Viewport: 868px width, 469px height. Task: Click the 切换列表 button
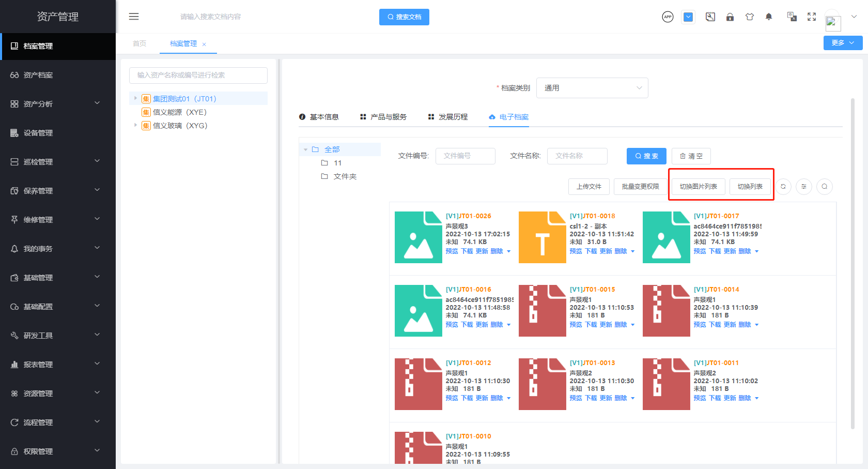[750, 187]
